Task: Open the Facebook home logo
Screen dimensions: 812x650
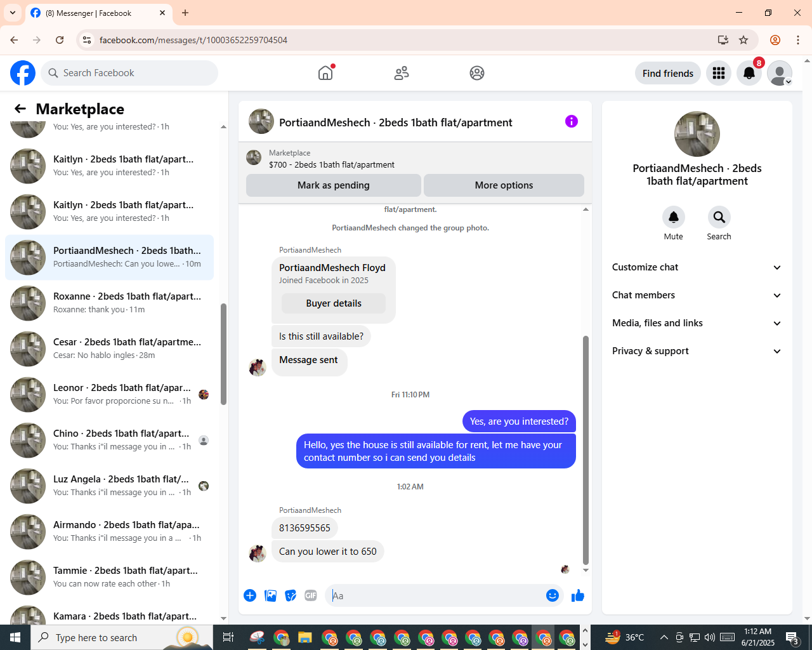Action: point(23,73)
